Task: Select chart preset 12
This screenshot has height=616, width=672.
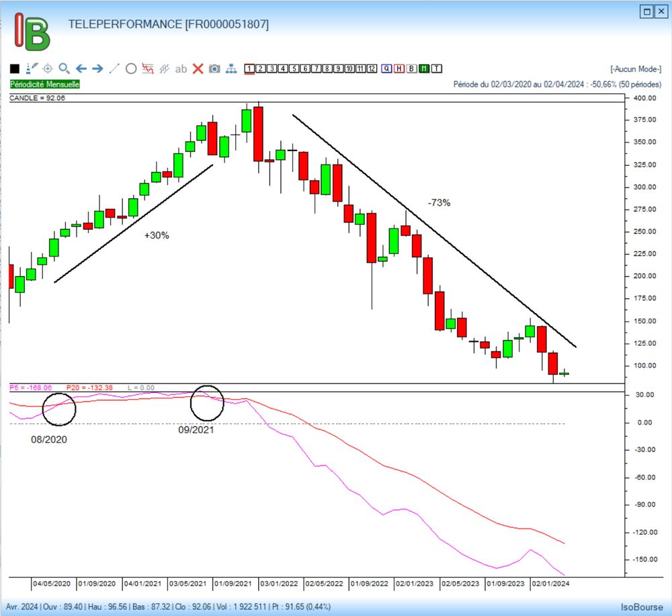Action: [x=372, y=69]
